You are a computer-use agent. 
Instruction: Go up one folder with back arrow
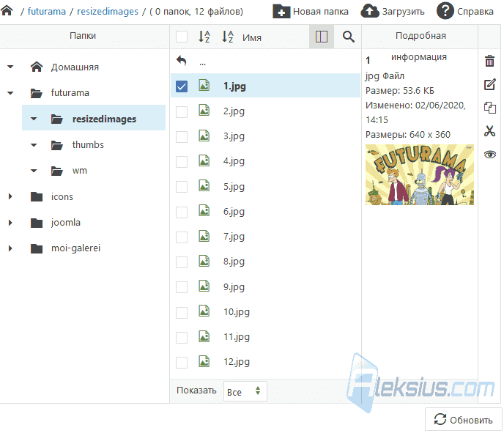coord(182,60)
